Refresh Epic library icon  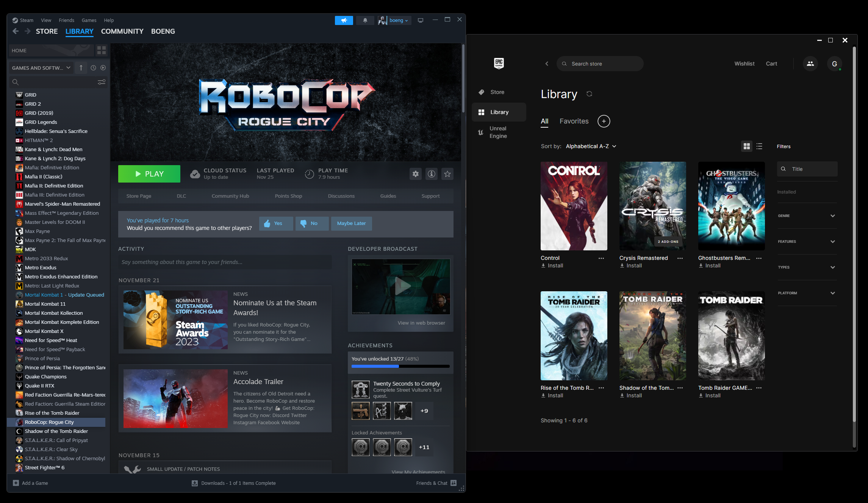coord(589,94)
